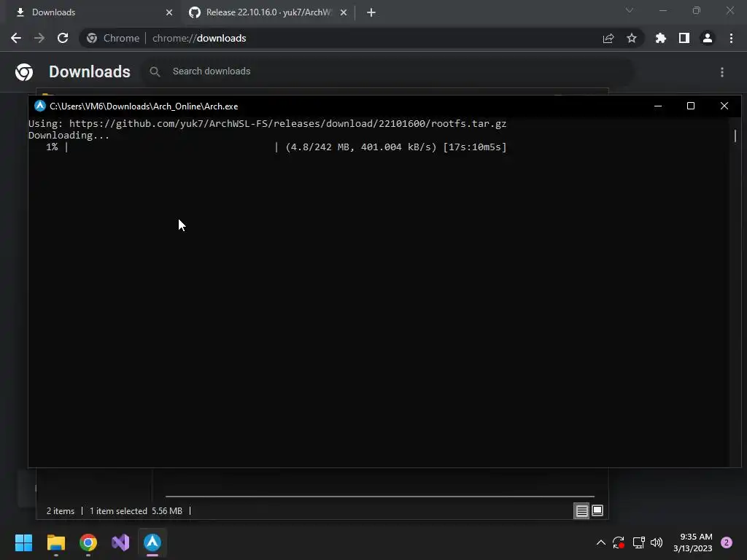Switch Explorer to details view icon
Viewport: 747px width, 560px height.
point(581,511)
